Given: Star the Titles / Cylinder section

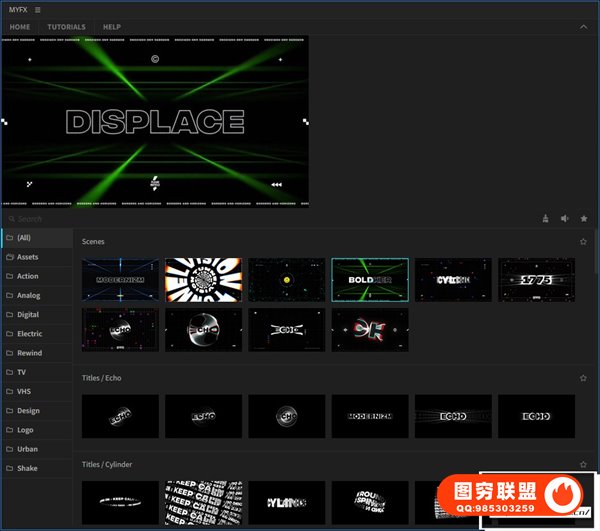Looking at the screenshot, I should pos(583,465).
